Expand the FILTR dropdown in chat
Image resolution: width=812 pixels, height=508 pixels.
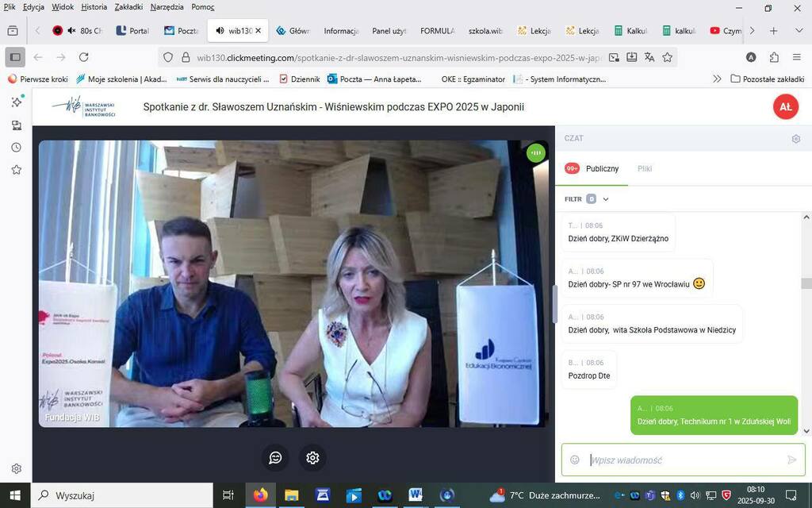pyautogui.click(x=606, y=199)
